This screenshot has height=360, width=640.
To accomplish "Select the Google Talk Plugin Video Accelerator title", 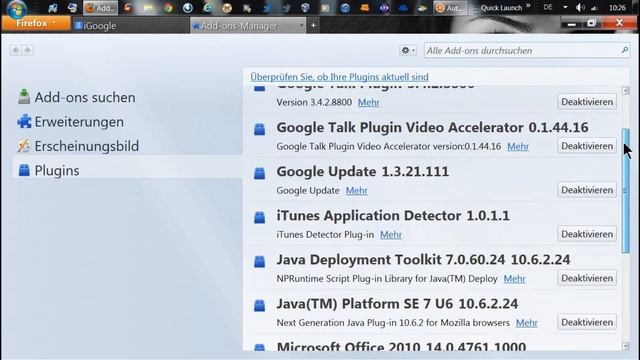I will click(432, 127).
